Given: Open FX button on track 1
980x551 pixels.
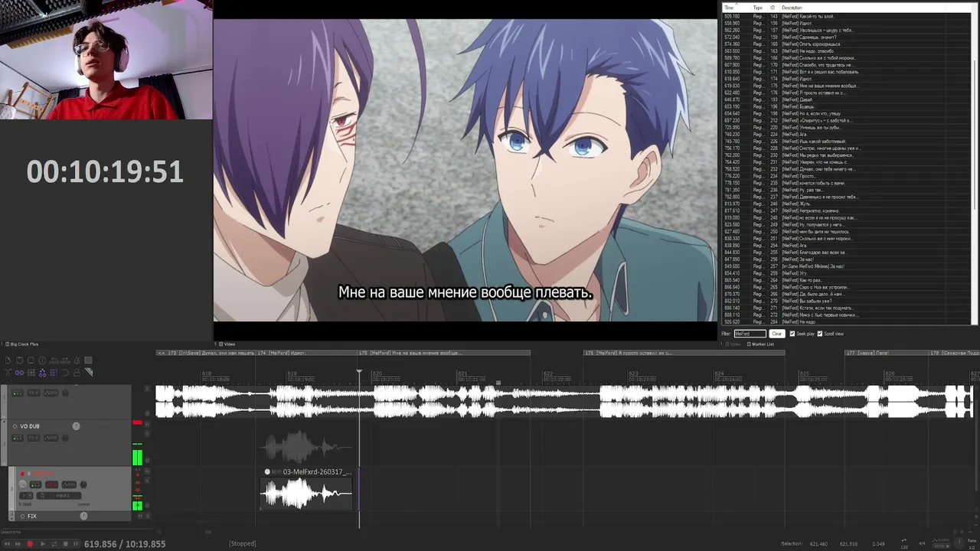Looking at the screenshot, I should pos(34,393).
